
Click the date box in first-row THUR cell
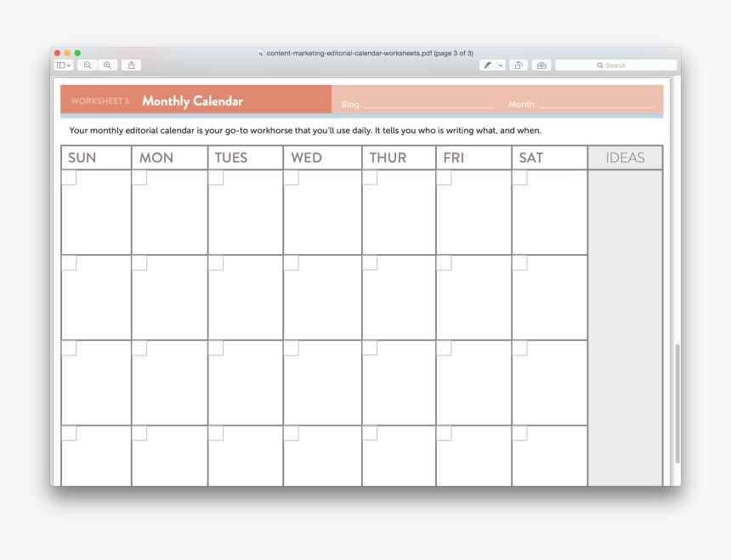[x=370, y=178]
